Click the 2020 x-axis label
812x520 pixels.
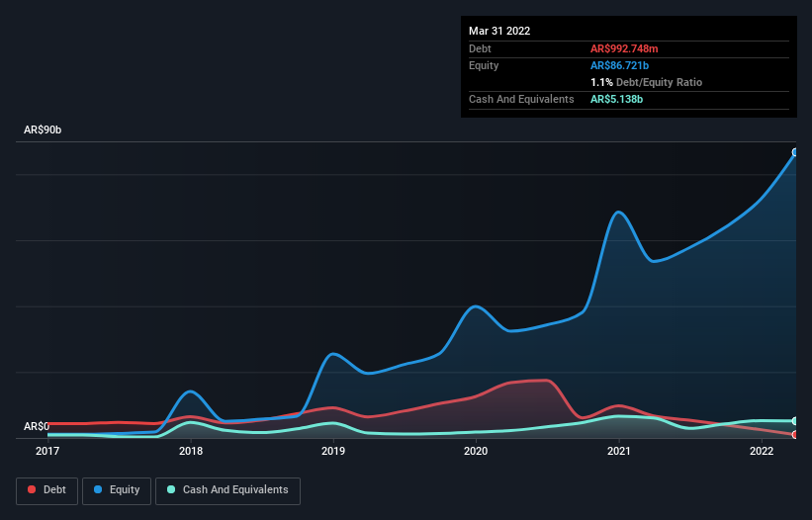[x=476, y=451]
